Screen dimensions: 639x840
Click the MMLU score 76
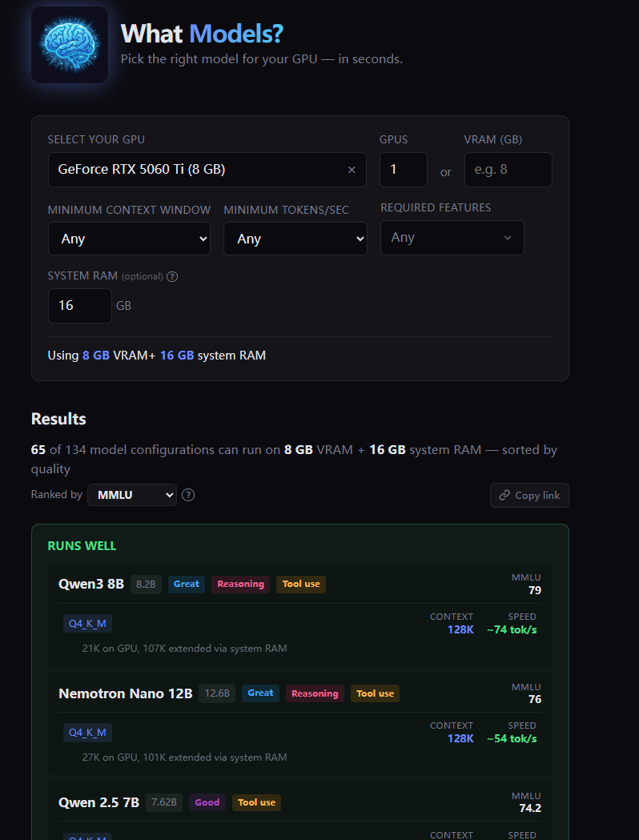(x=535, y=700)
